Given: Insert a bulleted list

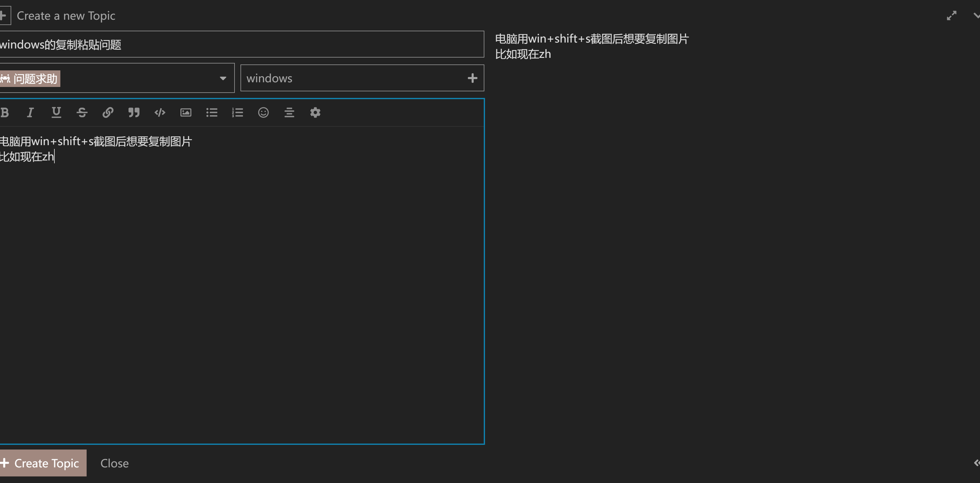Looking at the screenshot, I should point(211,113).
